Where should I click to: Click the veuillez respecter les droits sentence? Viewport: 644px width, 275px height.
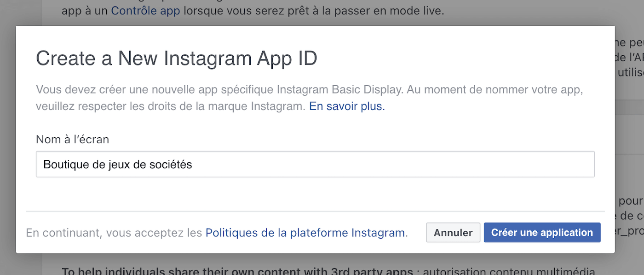171,106
